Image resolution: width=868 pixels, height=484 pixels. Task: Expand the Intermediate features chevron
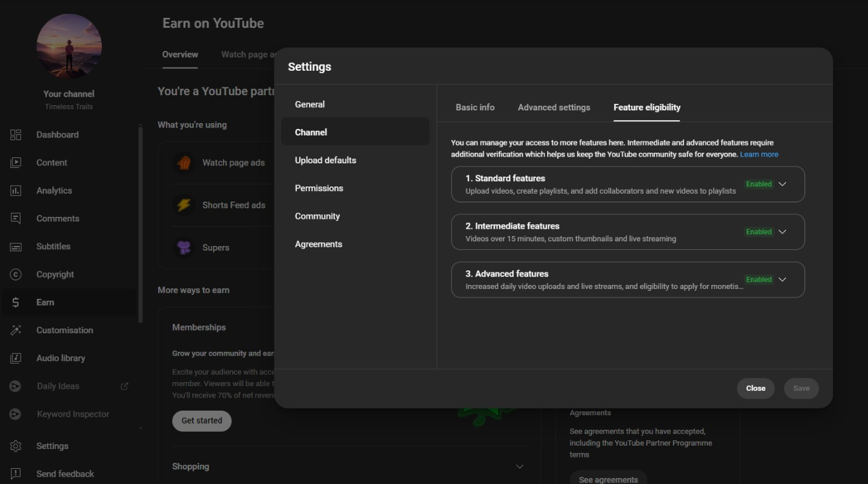pyautogui.click(x=783, y=232)
